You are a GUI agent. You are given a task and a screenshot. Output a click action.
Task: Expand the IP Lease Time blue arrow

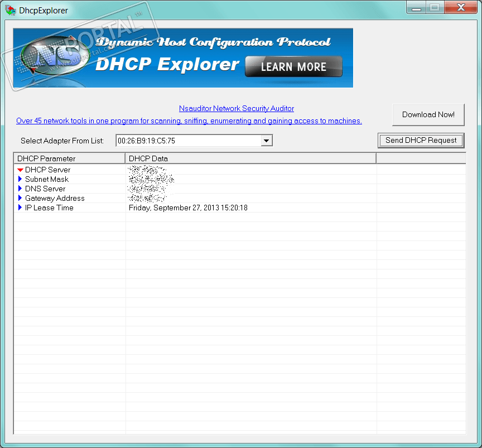pyautogui.click(x=20, y=208)
